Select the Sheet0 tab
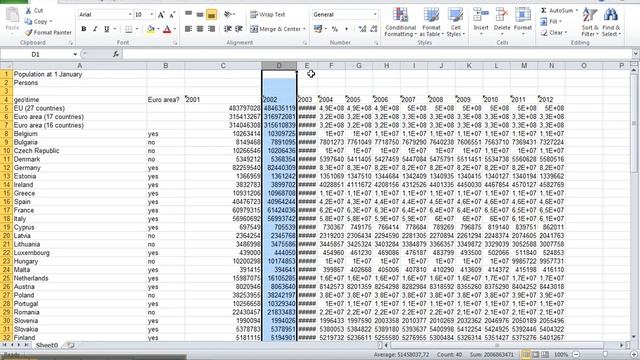The height and width of the screenshot is (360, 640). pos(47,345)
